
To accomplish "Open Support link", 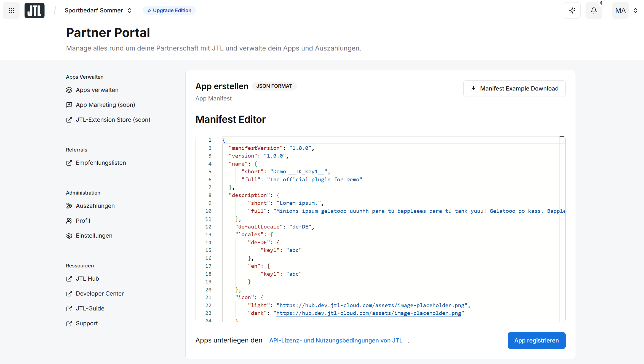I will (87, 323).
